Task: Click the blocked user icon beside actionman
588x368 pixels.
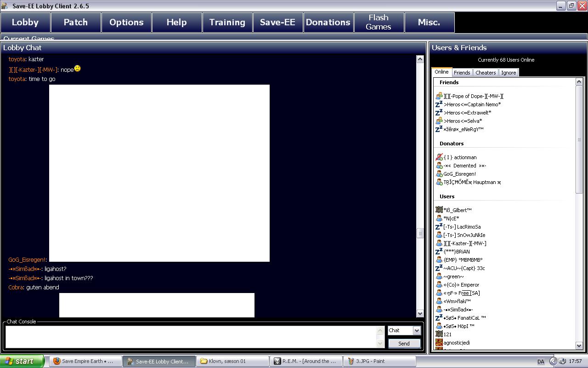Action: tap(439, 157)
